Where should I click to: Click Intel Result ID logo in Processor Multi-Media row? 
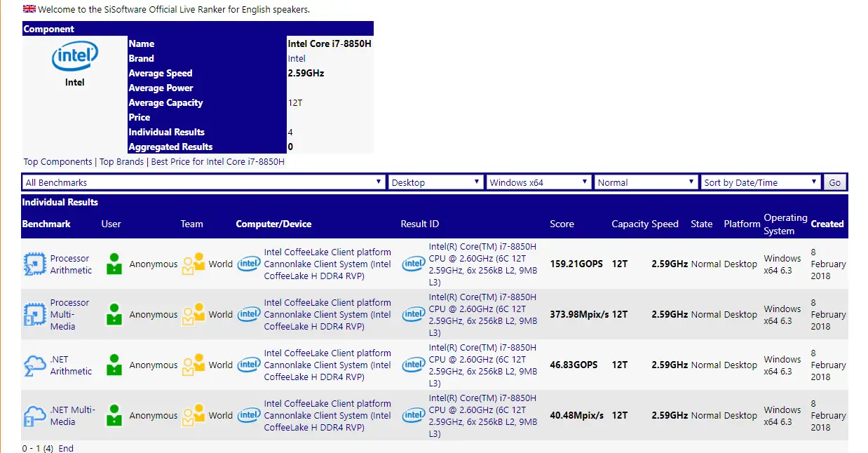(414, 315)
